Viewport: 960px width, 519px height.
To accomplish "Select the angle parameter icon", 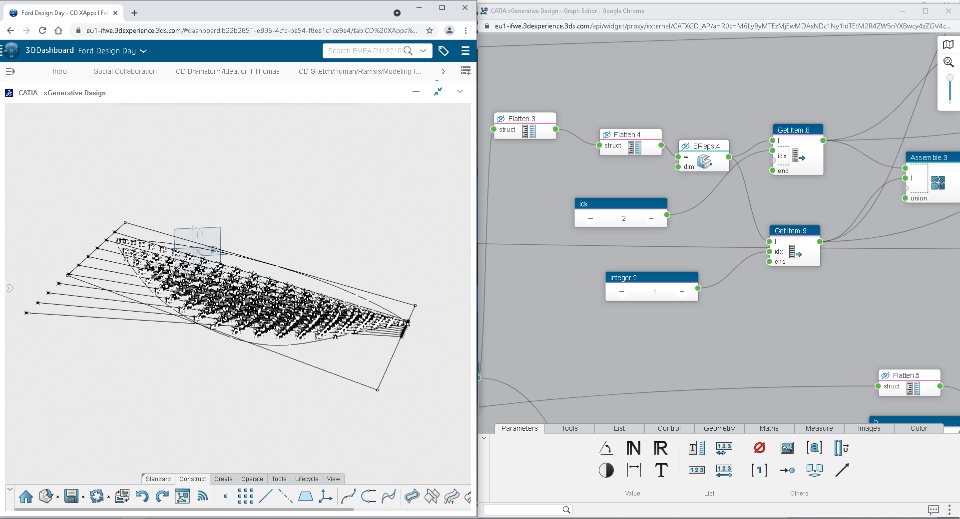I will (606, 448).
